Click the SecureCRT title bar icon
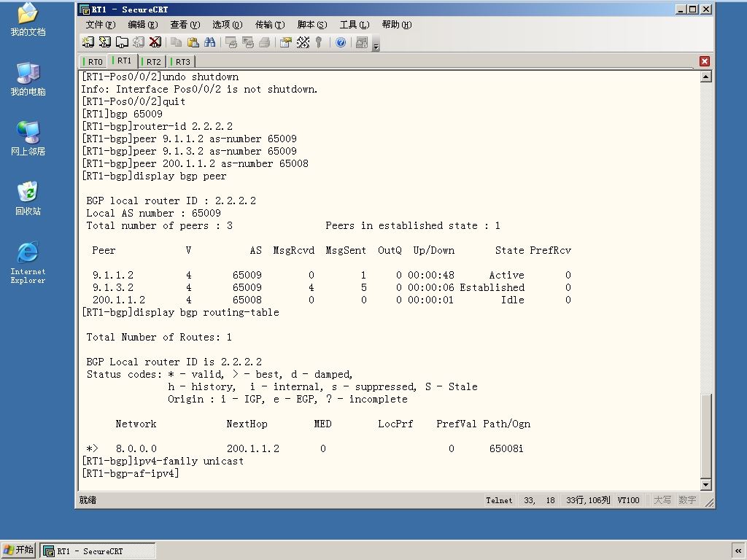The image size is (747, 560). (x=85, y=9)
